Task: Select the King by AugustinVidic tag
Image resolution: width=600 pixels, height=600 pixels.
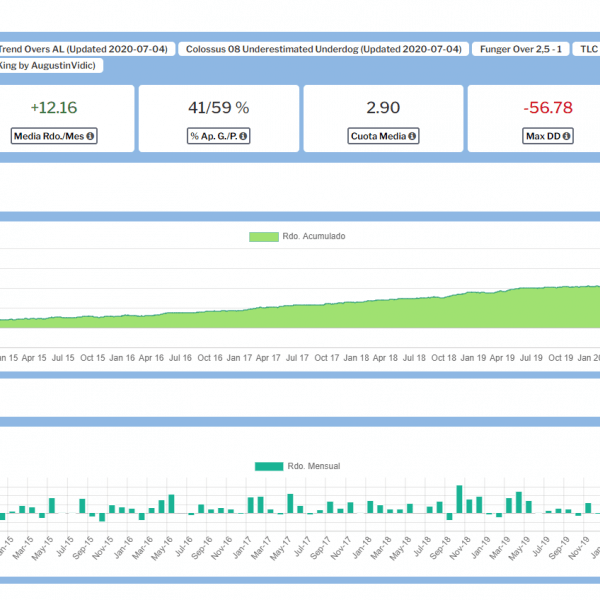Action: 49,65
